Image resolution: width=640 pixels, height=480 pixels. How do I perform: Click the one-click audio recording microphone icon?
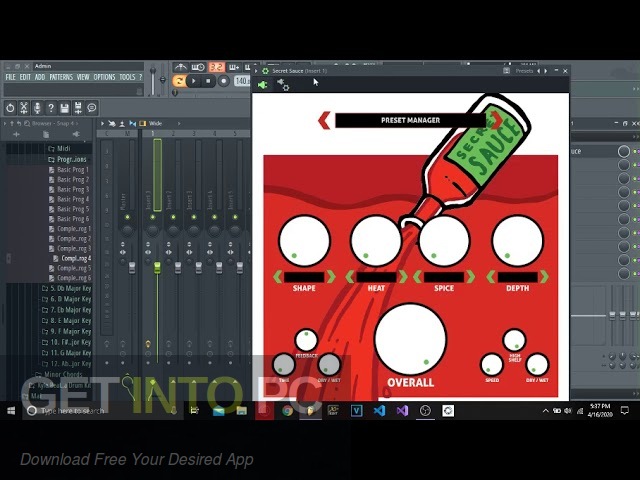pos(37,108)
